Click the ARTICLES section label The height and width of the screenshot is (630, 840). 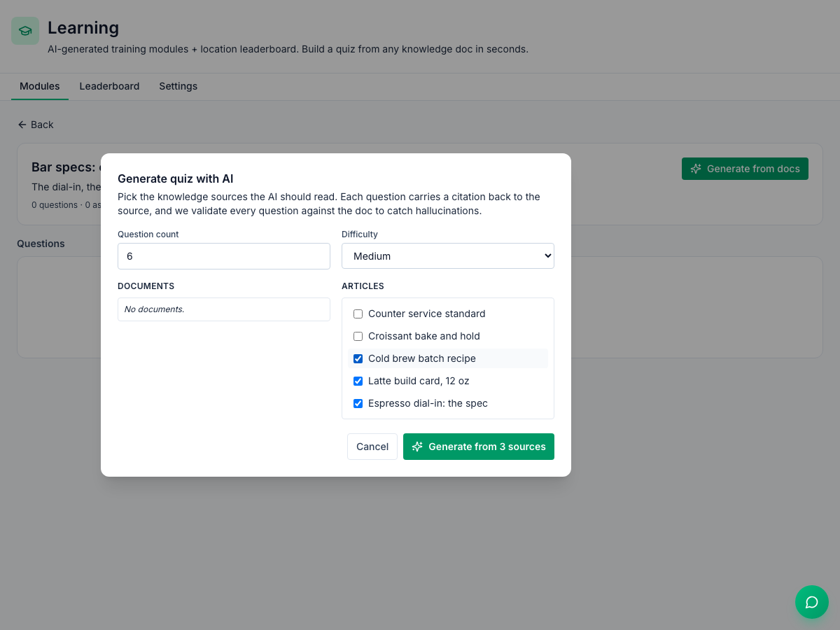[363, 286]
